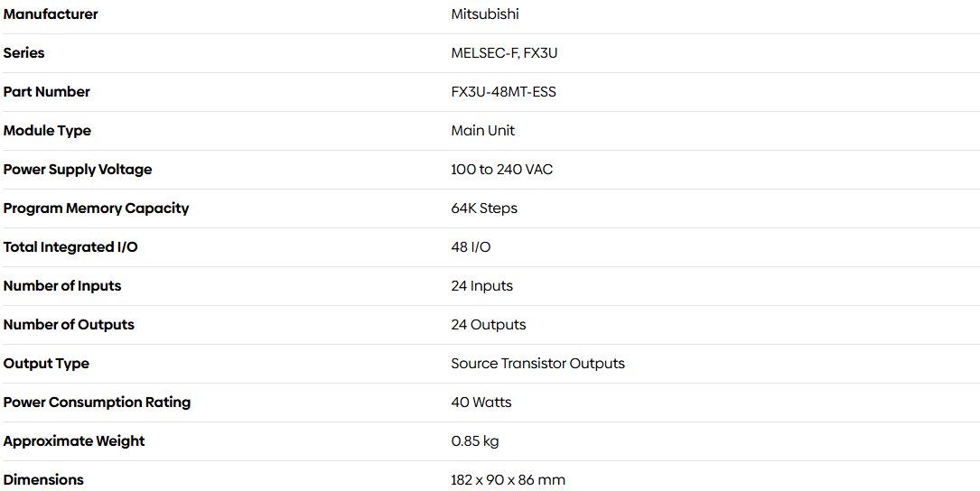Click the Source Transistor Outputs value
The image size is (980, 491).
pyautogui.click(x=537, y=364)
